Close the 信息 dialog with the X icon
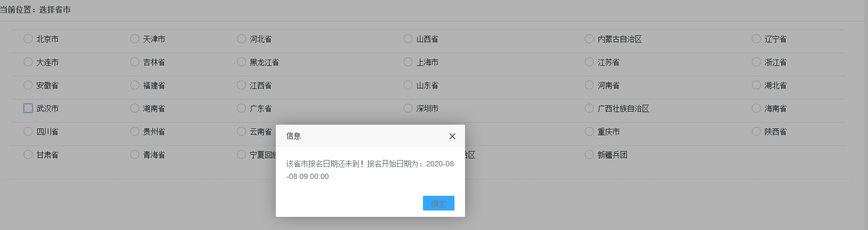The height and width of the screenshot is (230, 868). [452, 136]
